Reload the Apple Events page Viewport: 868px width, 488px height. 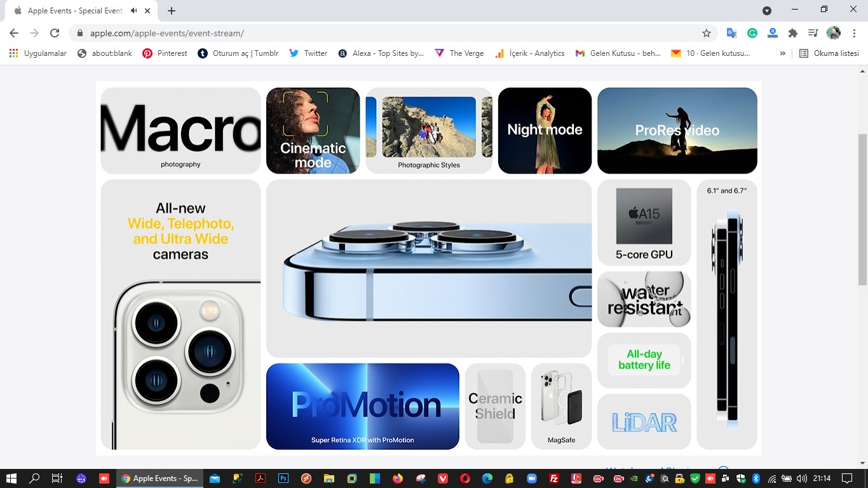pos(55,33)
